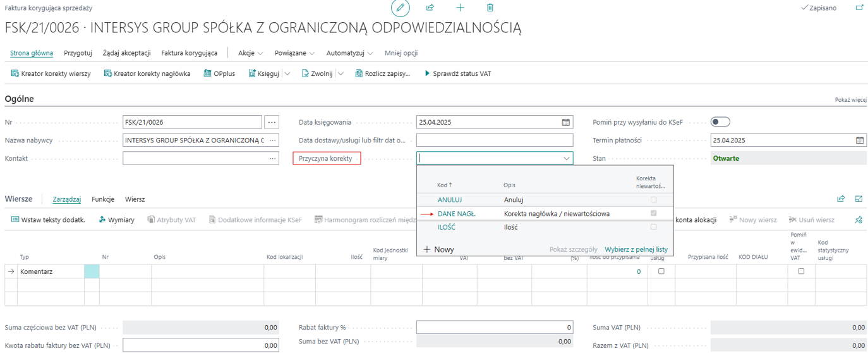Click Sprawdź status VAT play icon
Screen dimensions: 868x353
pyautogui.click(x=427, y=74)
